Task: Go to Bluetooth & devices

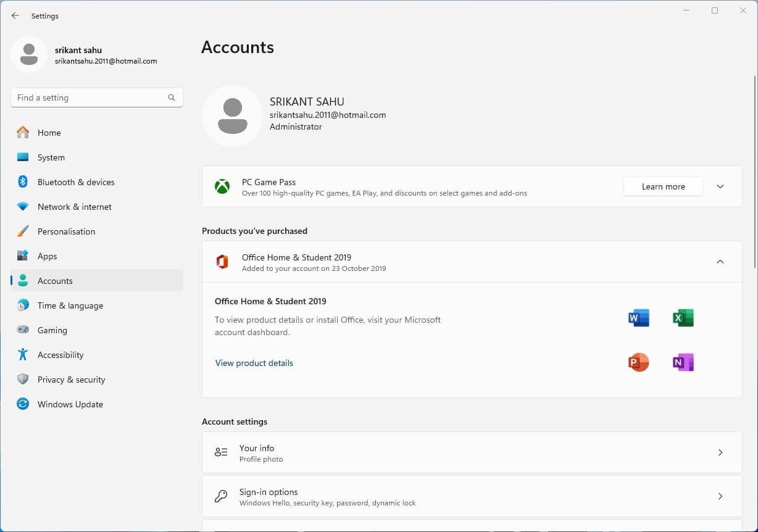Action: pos(76,182)
